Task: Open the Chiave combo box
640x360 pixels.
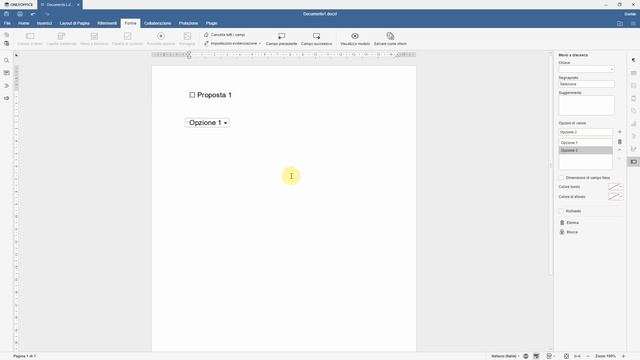Action: point(586,69)
